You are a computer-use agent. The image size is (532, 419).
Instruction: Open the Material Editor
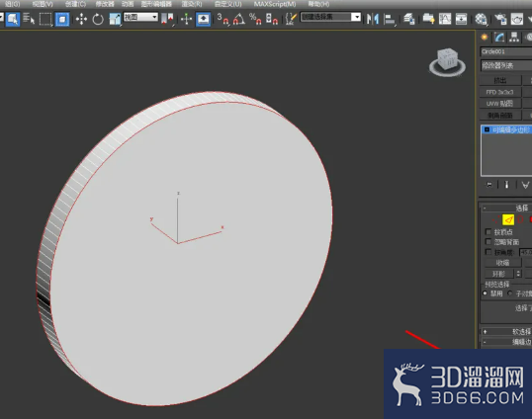click(x=481, y=19)
